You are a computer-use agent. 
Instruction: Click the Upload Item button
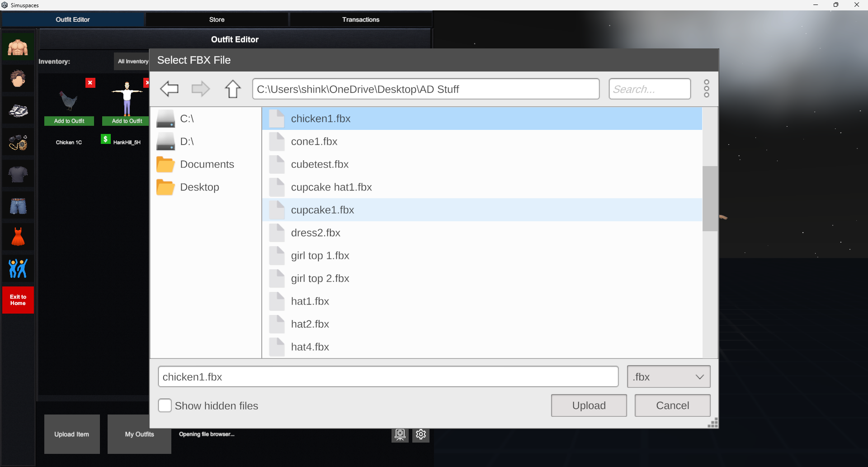click(x=72, y=434)
